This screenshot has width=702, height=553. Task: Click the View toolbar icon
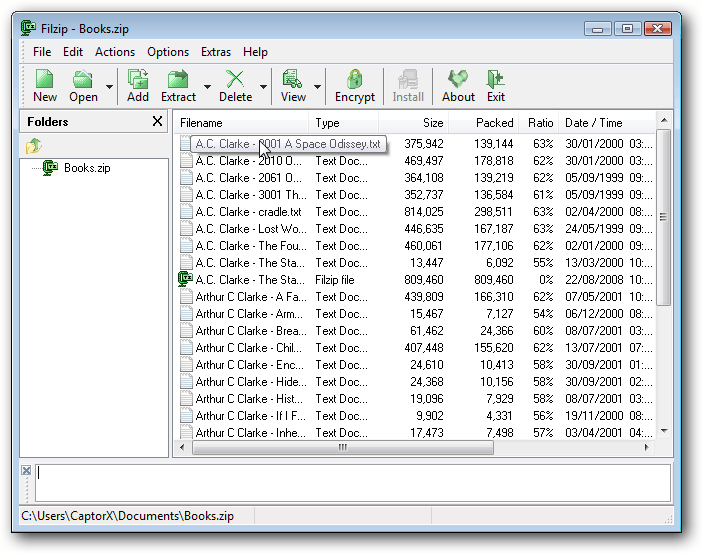tap(292, 79)
